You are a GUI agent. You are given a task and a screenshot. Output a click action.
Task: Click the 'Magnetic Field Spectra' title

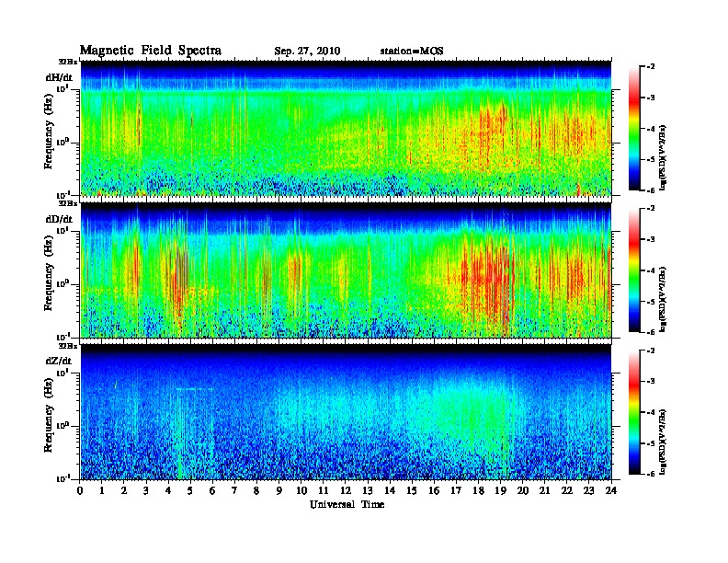[x=151, y=51]
